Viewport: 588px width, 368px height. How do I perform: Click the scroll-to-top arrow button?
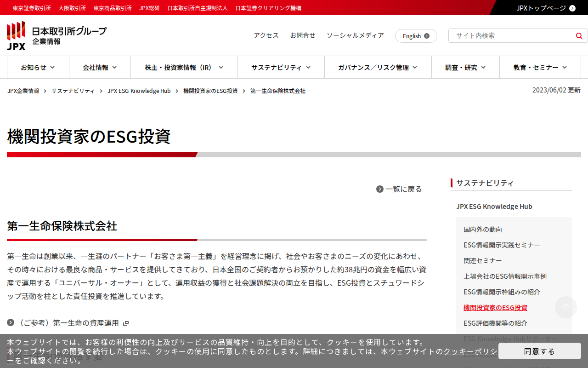coord(566,307)
